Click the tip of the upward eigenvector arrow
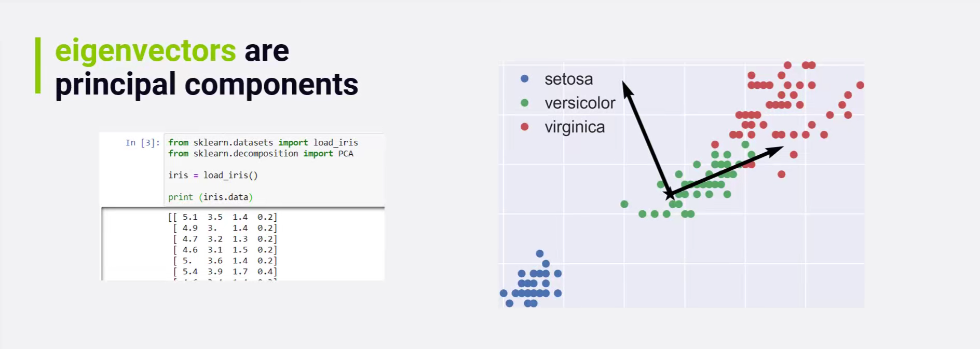980x349 pixels. [624, 83]
